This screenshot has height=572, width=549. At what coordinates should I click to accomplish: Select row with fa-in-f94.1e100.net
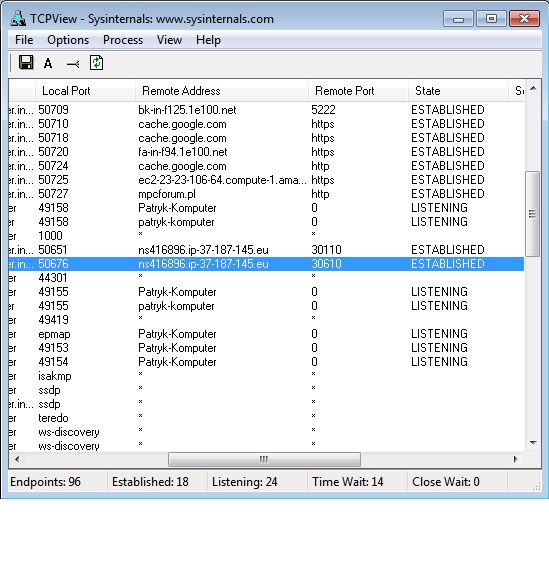tap(266, 152)
